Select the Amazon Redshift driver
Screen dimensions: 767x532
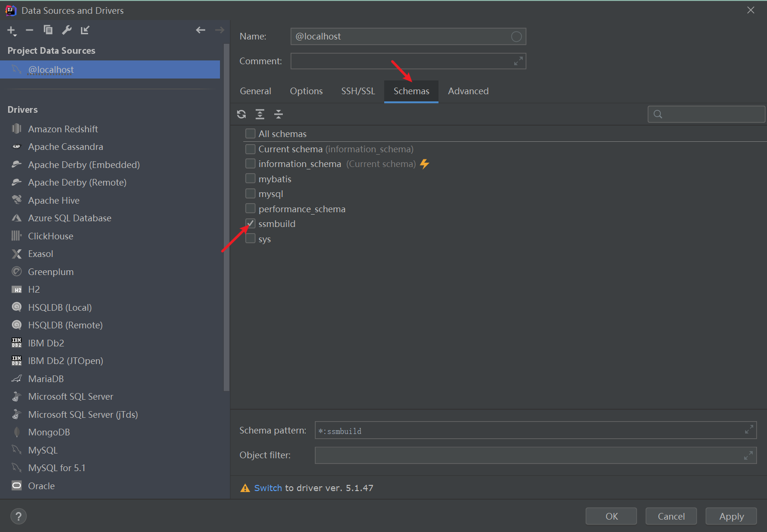point(110,129)
